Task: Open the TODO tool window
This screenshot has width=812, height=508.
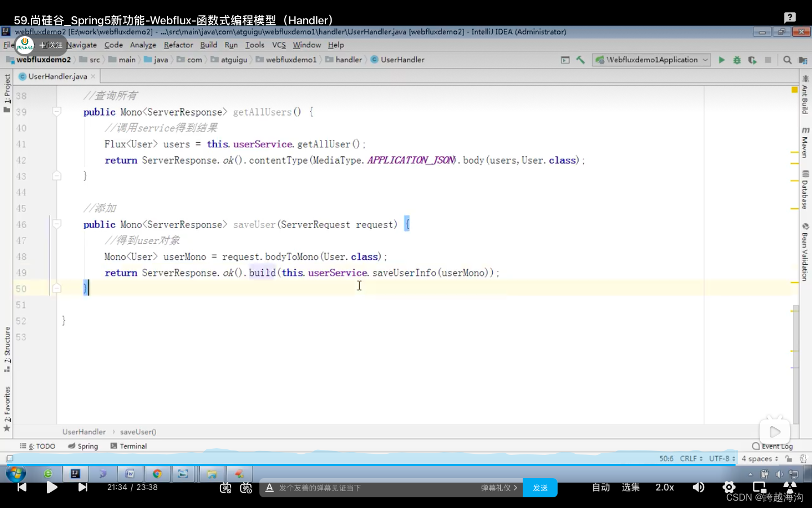Action: 38,446
